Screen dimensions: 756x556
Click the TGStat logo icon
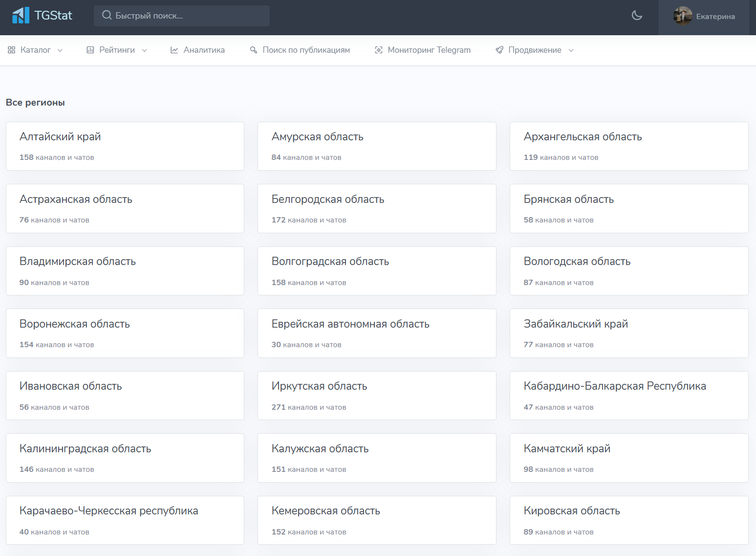pos(21,16)
